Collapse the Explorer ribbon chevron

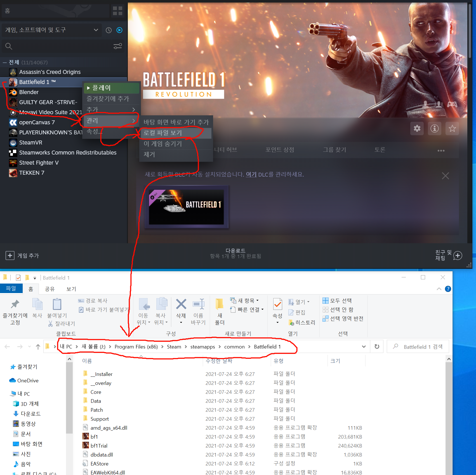(x=439, y=289)
